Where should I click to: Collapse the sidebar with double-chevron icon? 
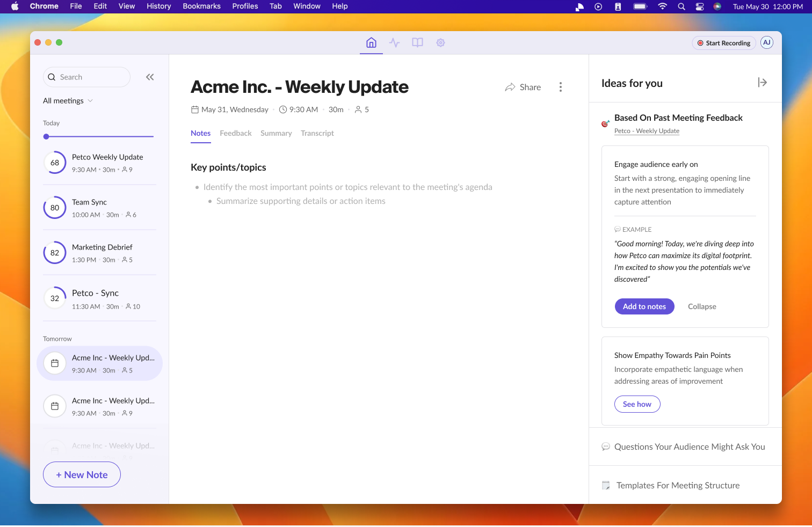tap(150, 77)
